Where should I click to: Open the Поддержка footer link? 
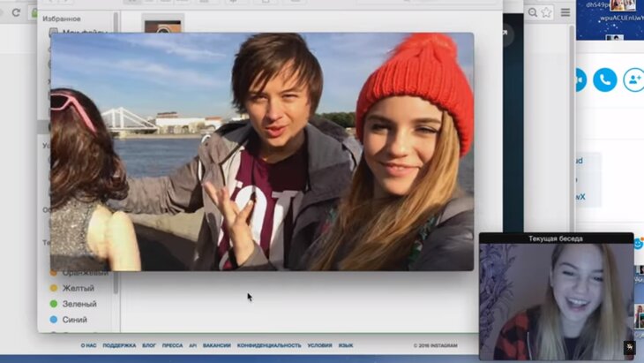coord(119,345)
